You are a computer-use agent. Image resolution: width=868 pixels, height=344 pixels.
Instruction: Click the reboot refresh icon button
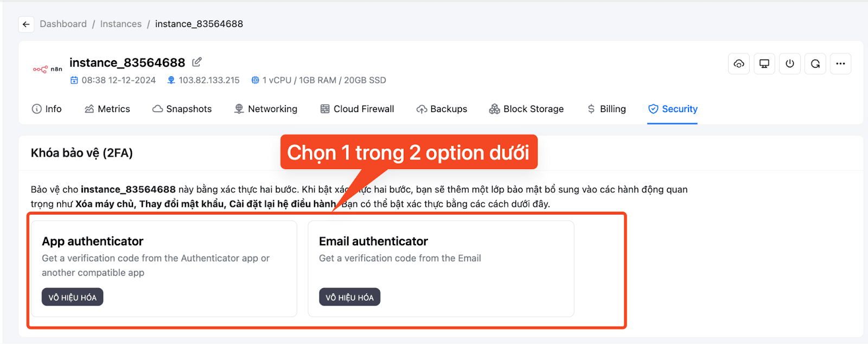pyautogui.click(x=815, y=64)
